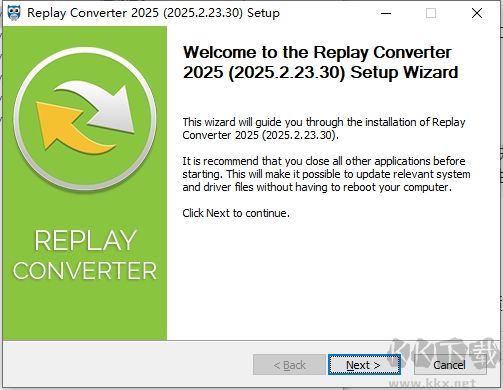Click the 'This wizard will guide you' paragraph

324,129
